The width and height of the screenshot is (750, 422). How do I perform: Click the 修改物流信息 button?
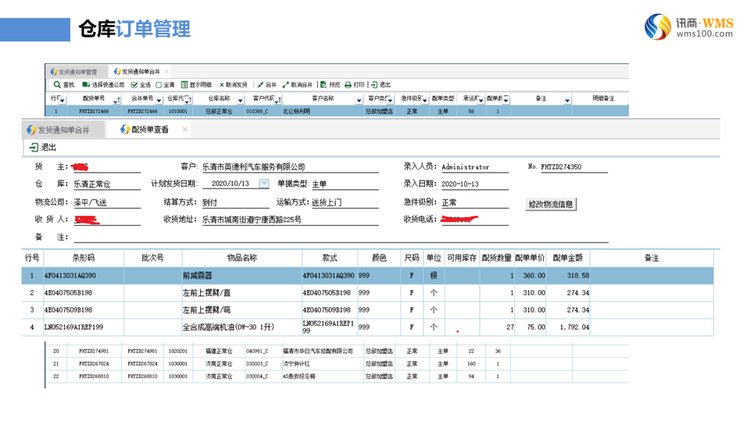coord(551,204)
